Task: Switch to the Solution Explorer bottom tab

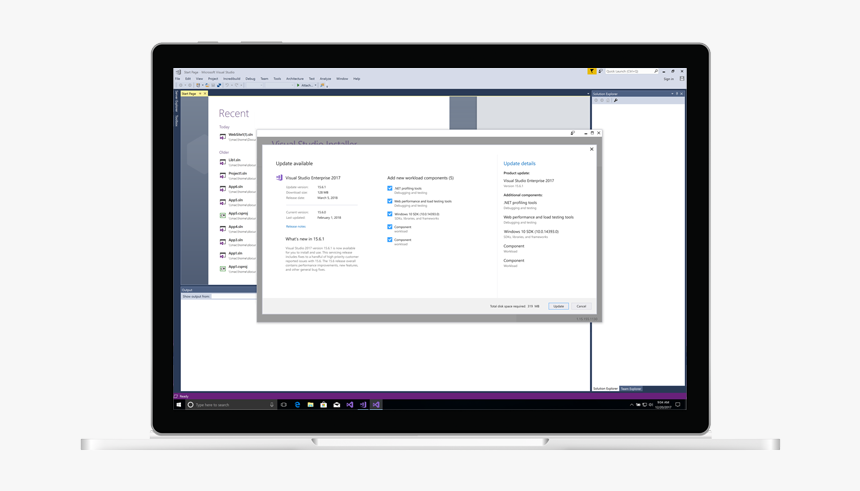Action: coord(606,388)
